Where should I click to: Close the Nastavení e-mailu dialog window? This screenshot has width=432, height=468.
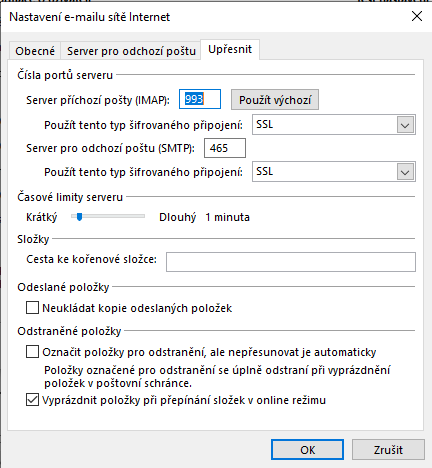coord(417,16)
